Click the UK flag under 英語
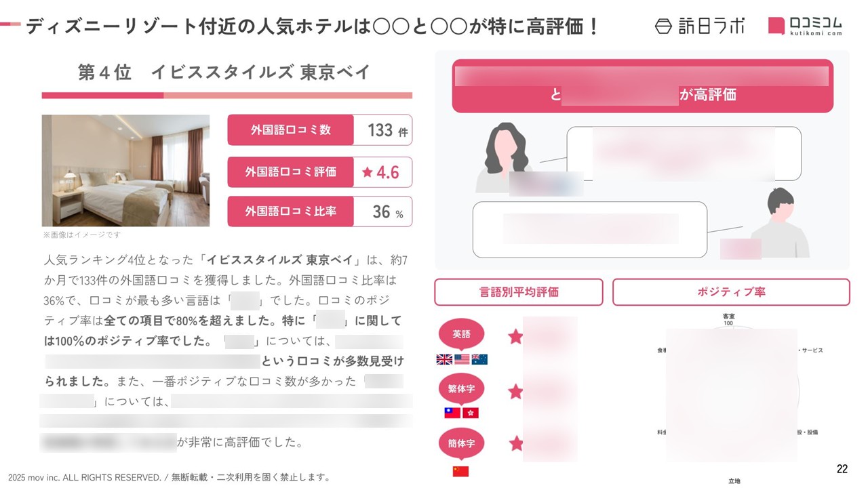 tap(444, 359)
